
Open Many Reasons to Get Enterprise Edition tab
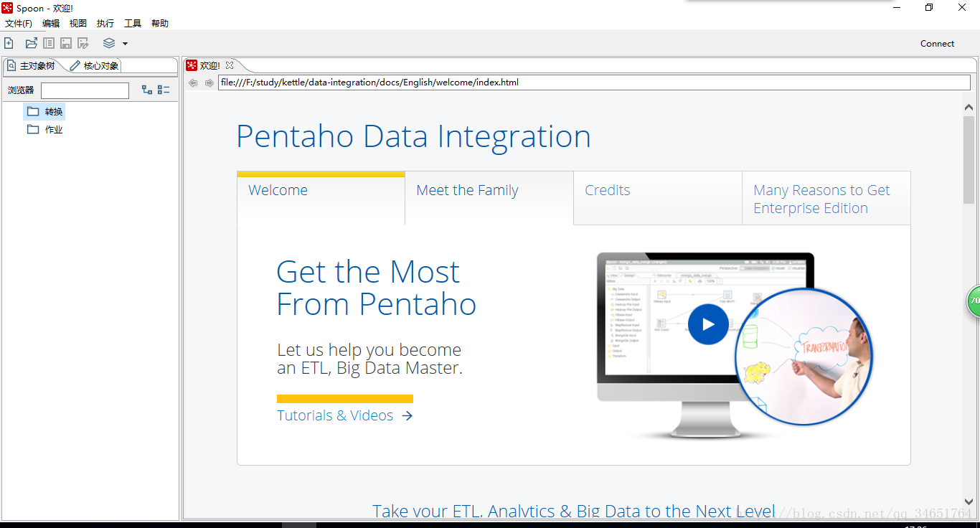coord(826,198)
